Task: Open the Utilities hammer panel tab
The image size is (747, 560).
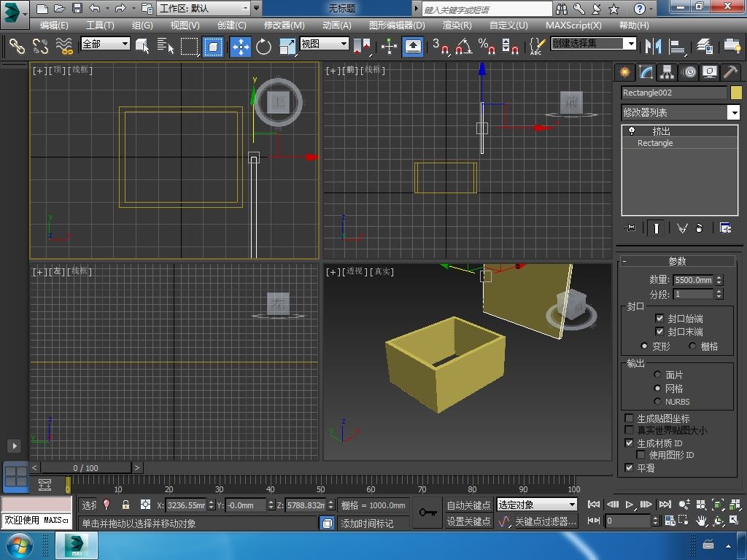Action: [730, 71]
